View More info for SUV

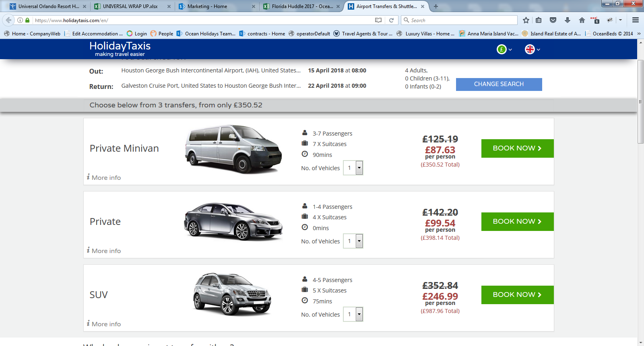point(104,324)
